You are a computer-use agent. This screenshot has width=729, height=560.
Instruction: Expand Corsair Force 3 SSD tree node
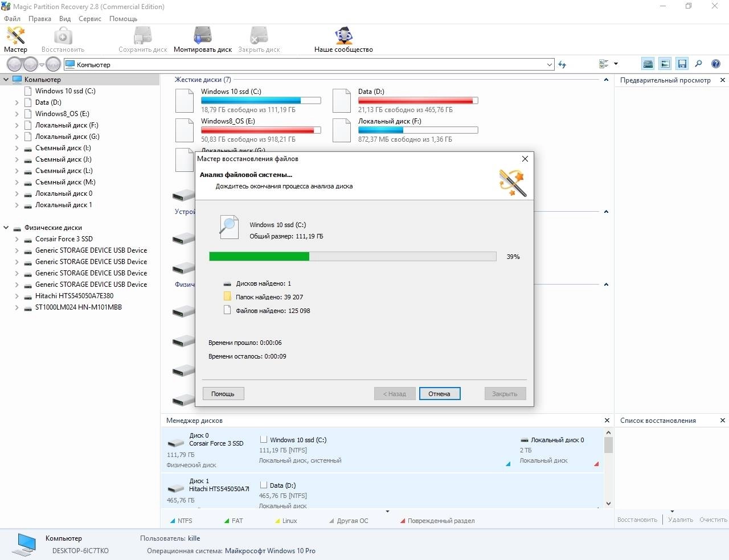point(17,239)
